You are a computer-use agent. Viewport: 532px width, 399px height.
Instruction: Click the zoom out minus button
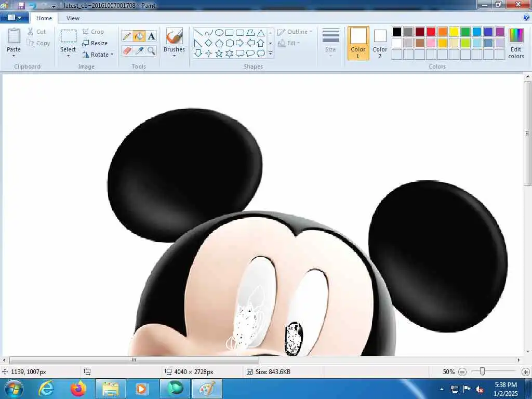(462, 372)
